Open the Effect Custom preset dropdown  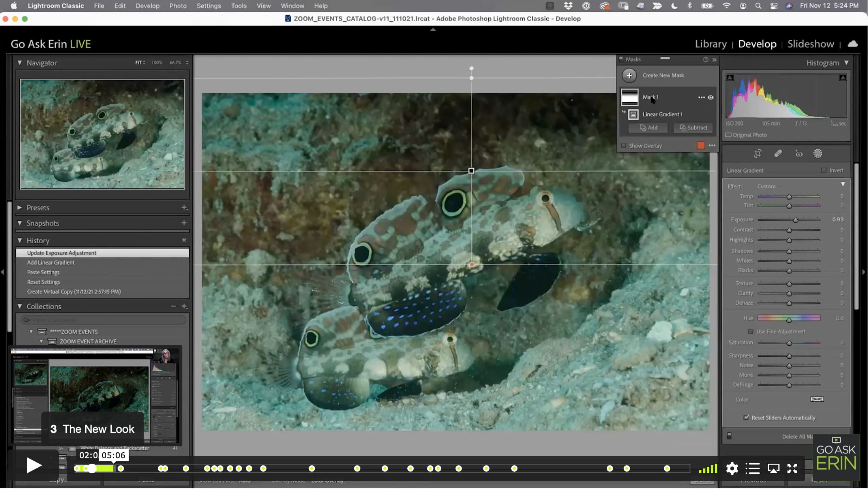(769, 186)
